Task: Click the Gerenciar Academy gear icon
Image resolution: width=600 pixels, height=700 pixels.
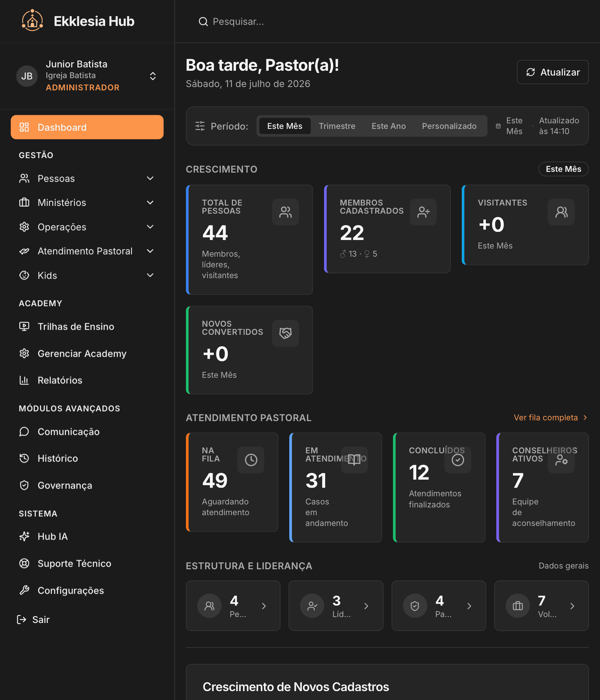Action: coord(24,353)
